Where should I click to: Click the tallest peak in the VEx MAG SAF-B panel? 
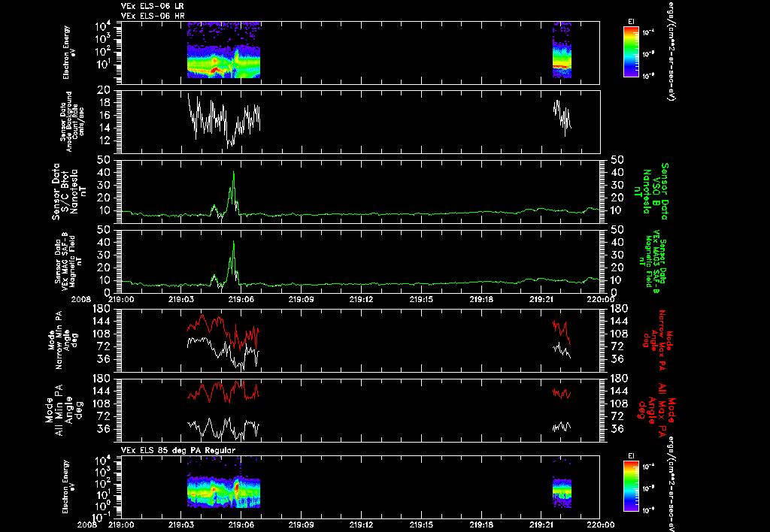(x=234, y=243)
